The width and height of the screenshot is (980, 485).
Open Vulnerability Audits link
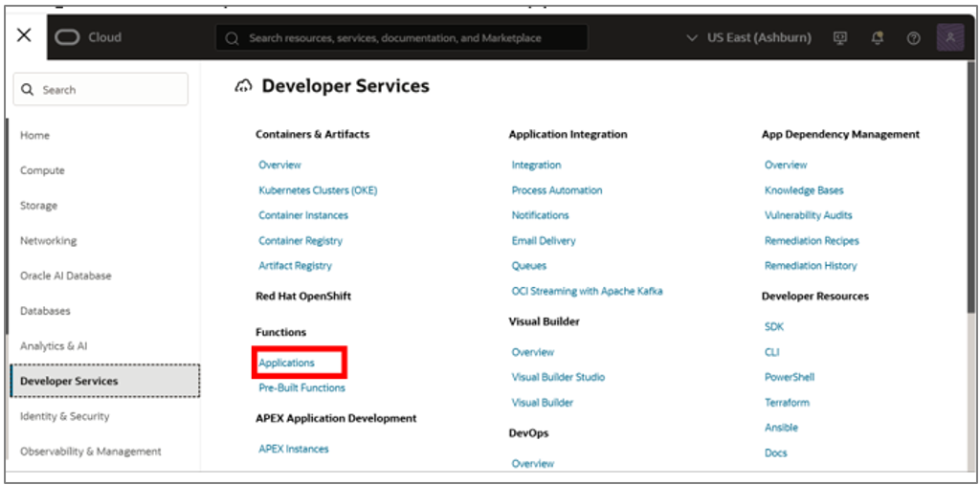[808, 215]
